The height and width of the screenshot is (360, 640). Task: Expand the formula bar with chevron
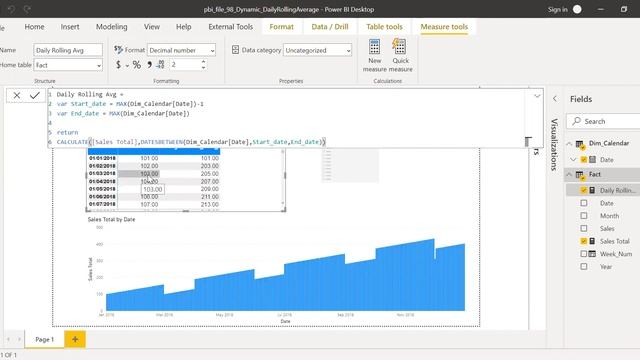(x=537, y=96)
